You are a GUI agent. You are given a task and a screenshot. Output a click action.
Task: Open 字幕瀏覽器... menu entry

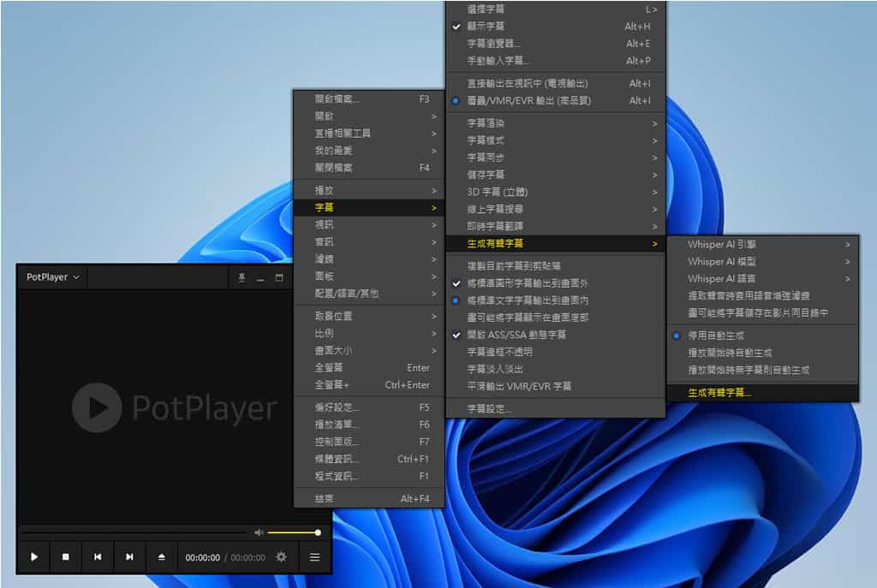555,44
